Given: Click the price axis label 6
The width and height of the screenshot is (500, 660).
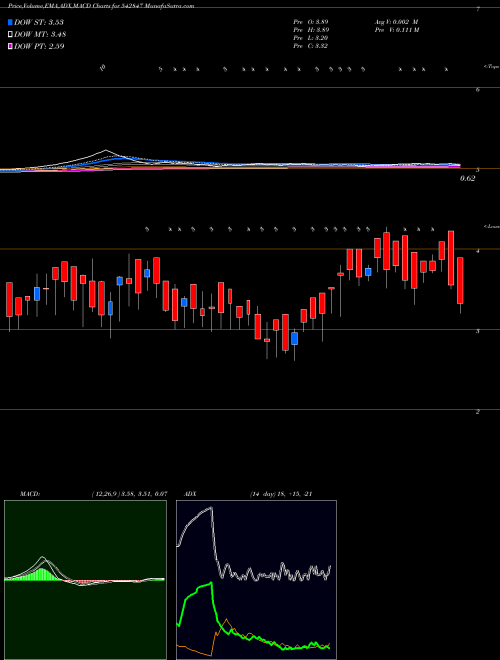Looking at the screenshot, I should 478,90.
